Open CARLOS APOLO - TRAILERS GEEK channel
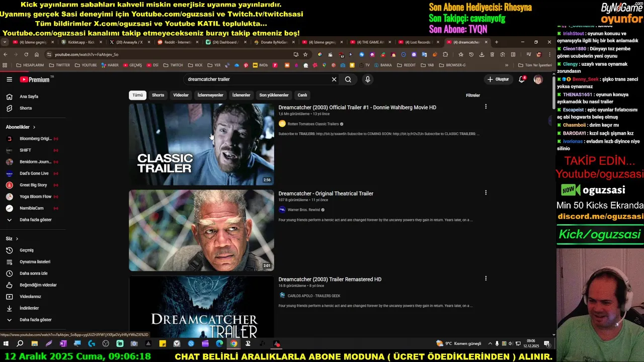The width and height of the screenshot is (644, 362). click(x=314, y=296)
